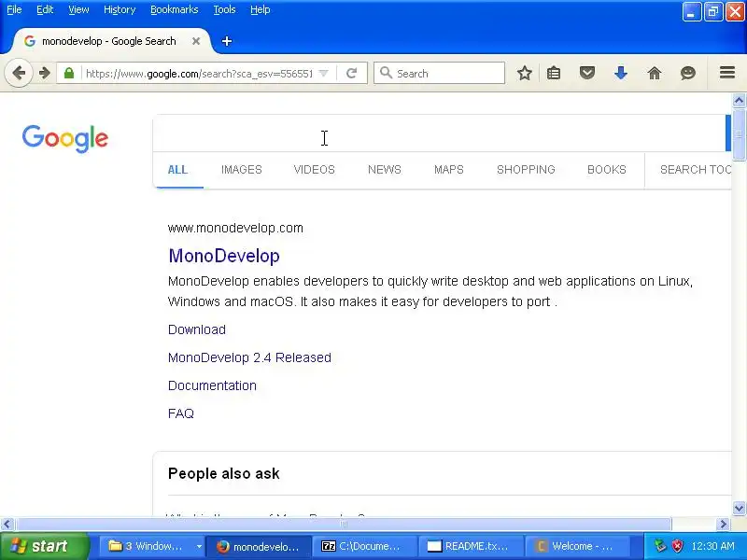
Task: Open the Windows Start button
Action: click(x=45, y=546)
